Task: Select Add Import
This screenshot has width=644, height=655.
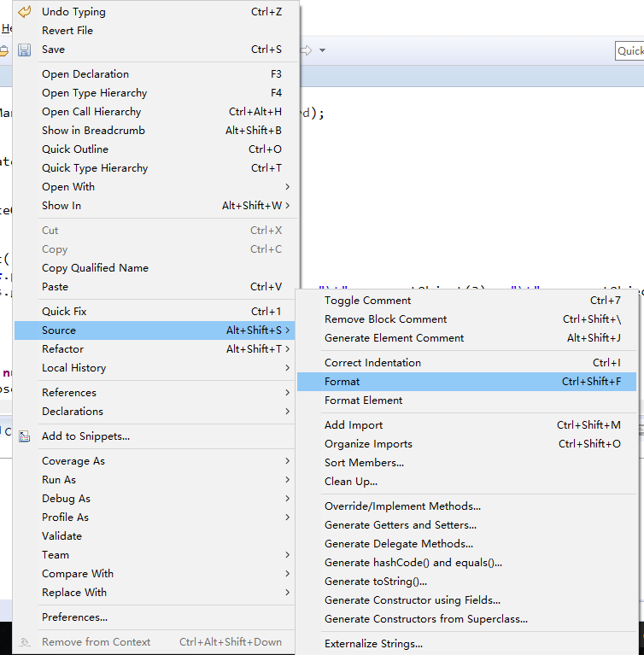Action: point(467,424)
